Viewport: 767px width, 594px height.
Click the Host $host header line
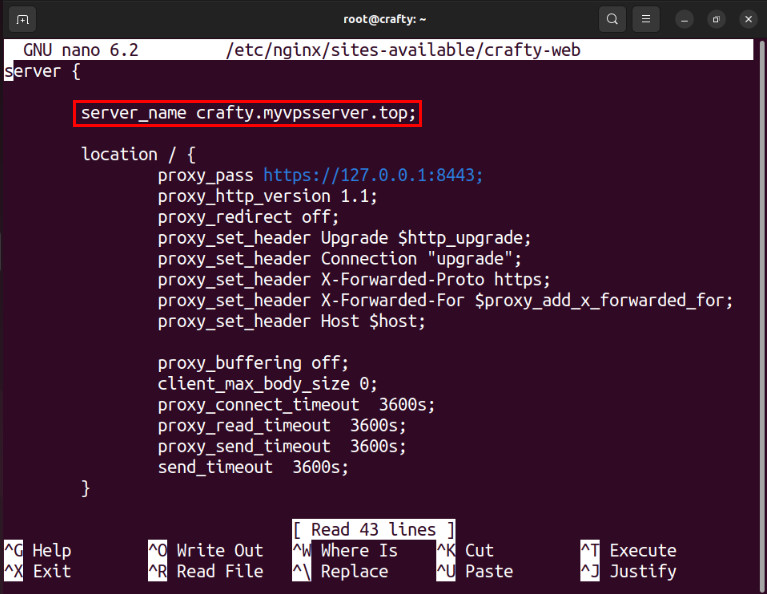tap(291, 321)
